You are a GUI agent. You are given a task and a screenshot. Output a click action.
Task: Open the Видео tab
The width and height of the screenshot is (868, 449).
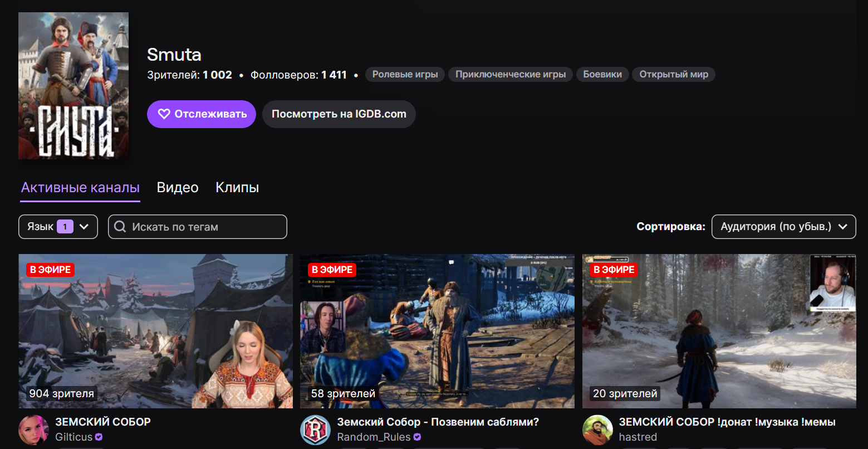pos(178,188)
